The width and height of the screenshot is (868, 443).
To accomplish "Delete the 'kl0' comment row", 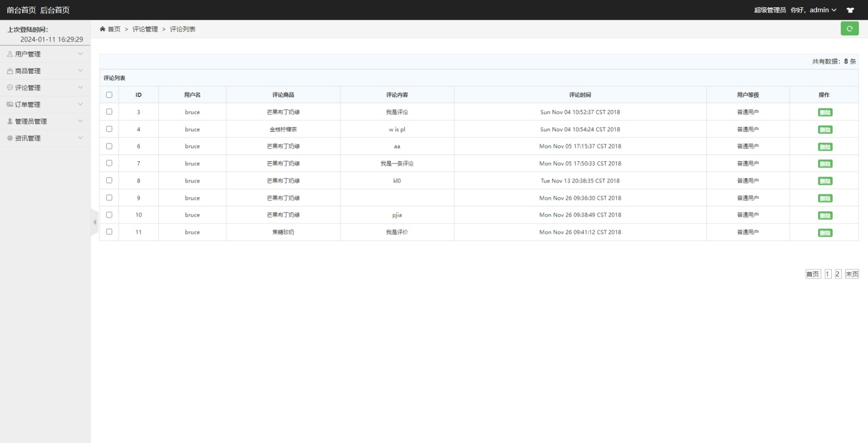I will (x=825, y=181).
